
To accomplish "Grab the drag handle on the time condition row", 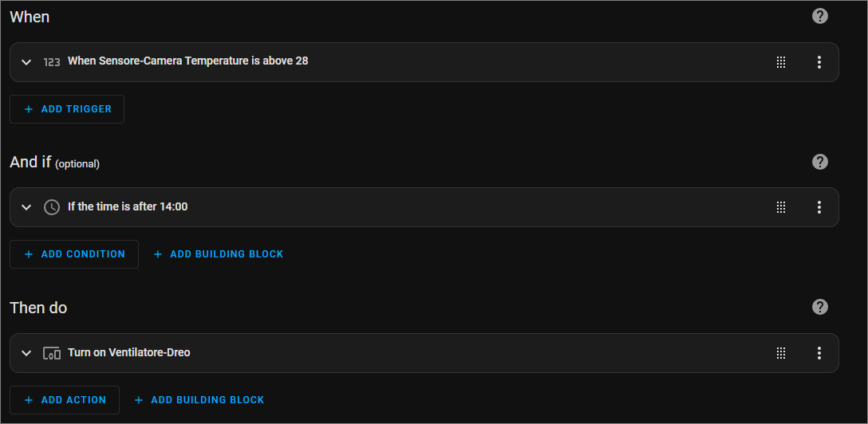I will click(x=781, y=207).
